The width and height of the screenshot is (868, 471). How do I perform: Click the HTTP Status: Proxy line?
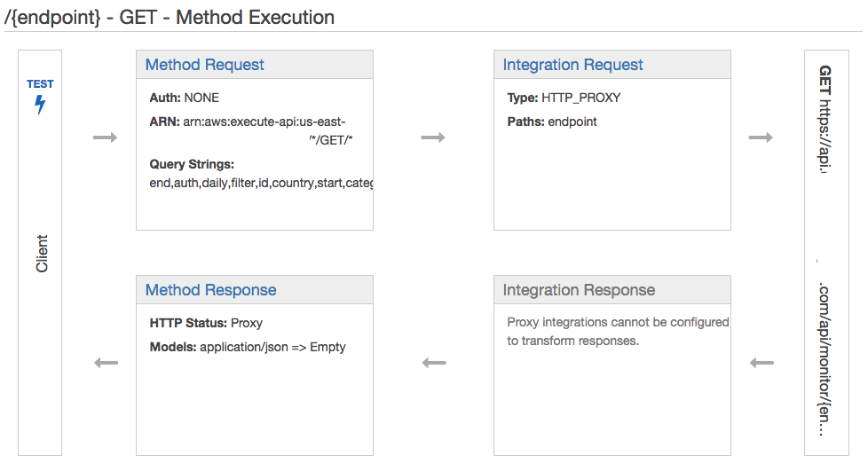coord(206,323)
